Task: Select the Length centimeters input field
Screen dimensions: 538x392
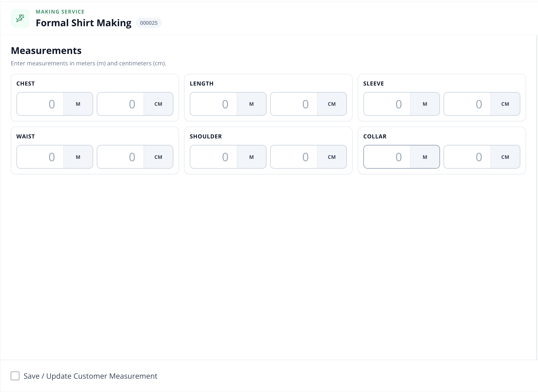Action: tap(294, 104)
